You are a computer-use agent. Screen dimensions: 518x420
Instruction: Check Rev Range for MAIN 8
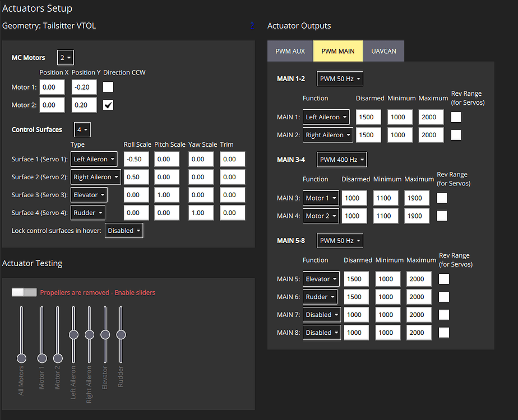tap(443, 332)
